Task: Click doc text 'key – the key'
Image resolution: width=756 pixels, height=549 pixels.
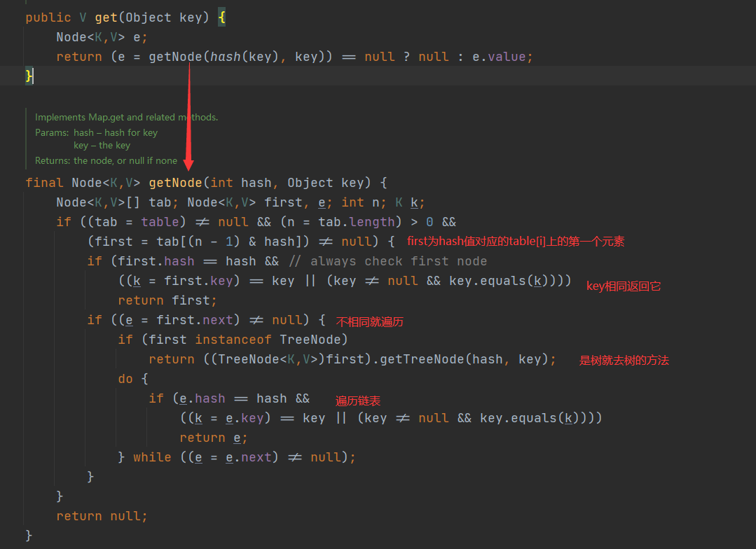Action: pyautogui.click(x=102, y=145)
